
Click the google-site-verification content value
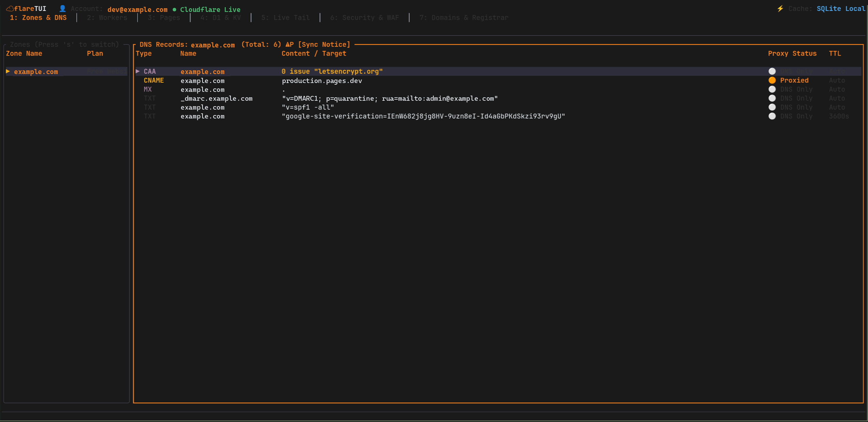(x=423, y=116)
